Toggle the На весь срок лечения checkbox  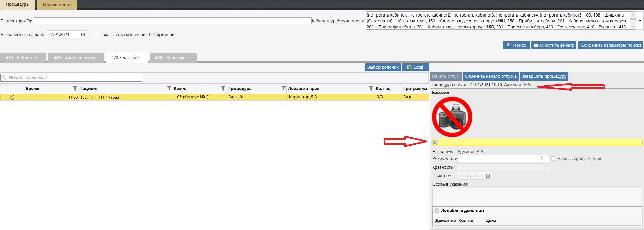pos(553,159)
